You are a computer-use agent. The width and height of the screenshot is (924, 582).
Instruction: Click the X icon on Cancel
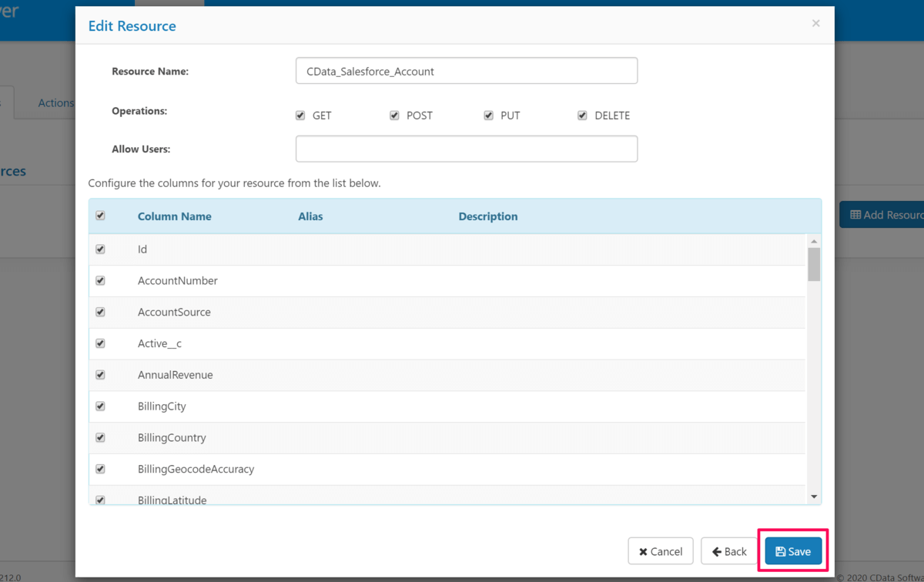point(643,552)
